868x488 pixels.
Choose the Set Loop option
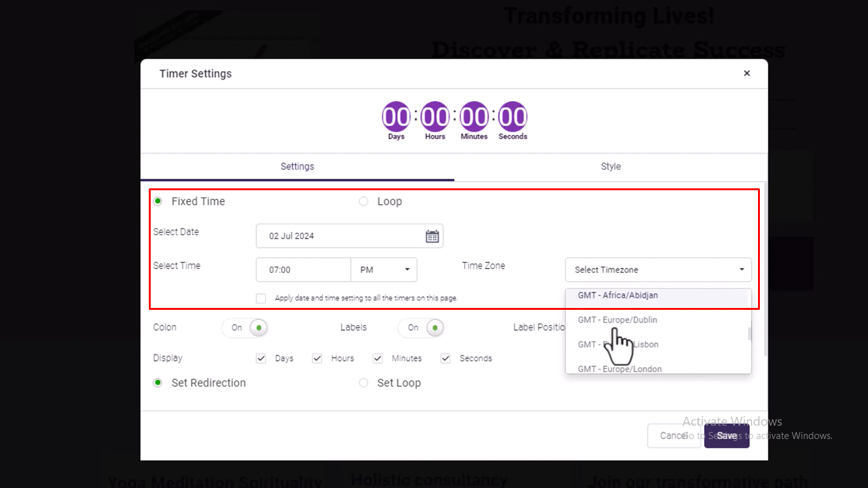(x=364, y=383)
